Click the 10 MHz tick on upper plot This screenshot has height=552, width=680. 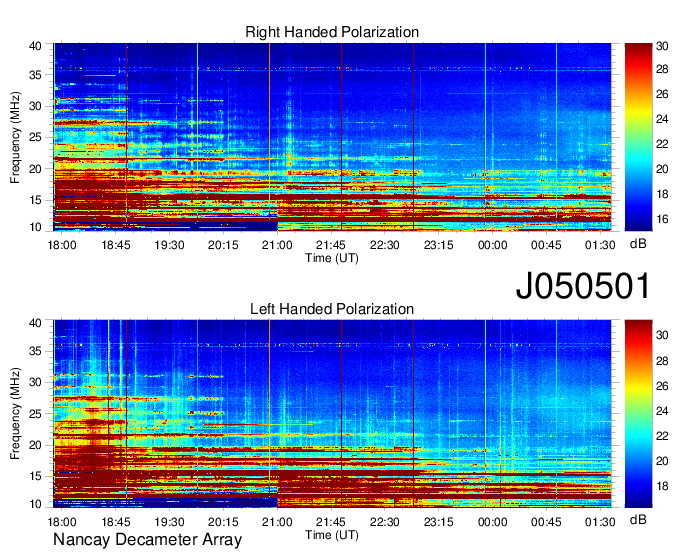point(36,227)
